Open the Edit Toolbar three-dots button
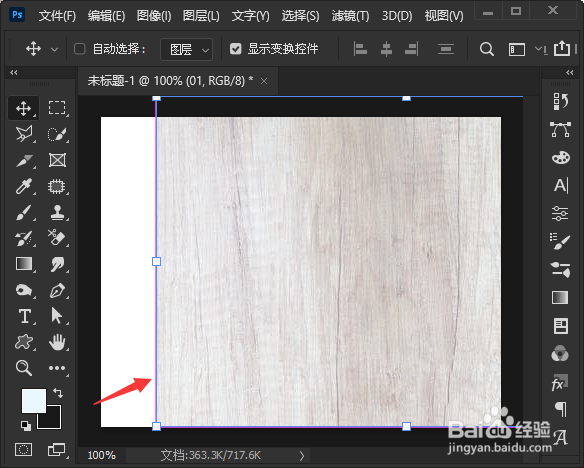 click(57, 368)
